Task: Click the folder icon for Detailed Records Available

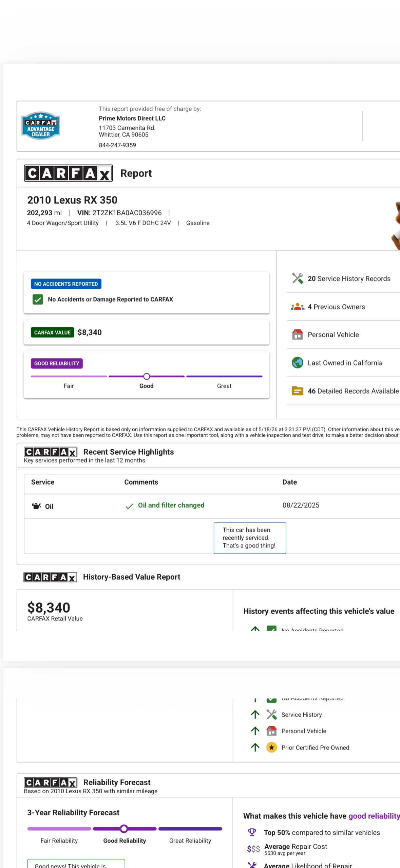Action: tap(298, 391)
